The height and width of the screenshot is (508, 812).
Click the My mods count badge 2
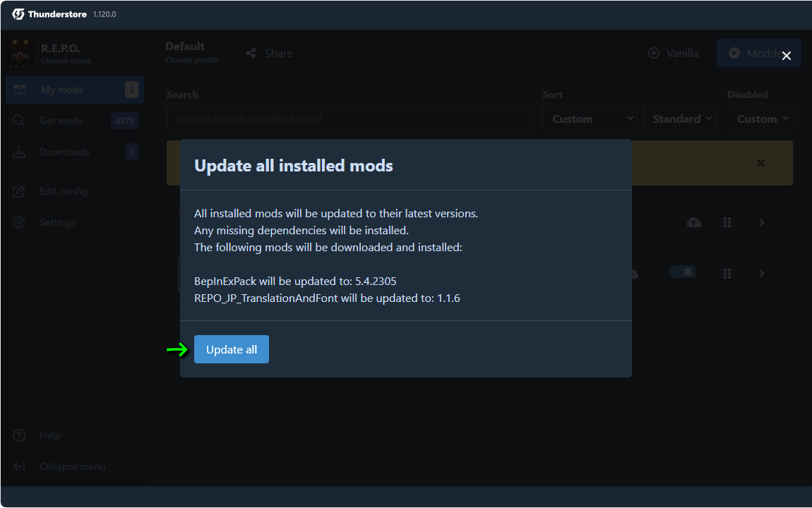(131, 90)
